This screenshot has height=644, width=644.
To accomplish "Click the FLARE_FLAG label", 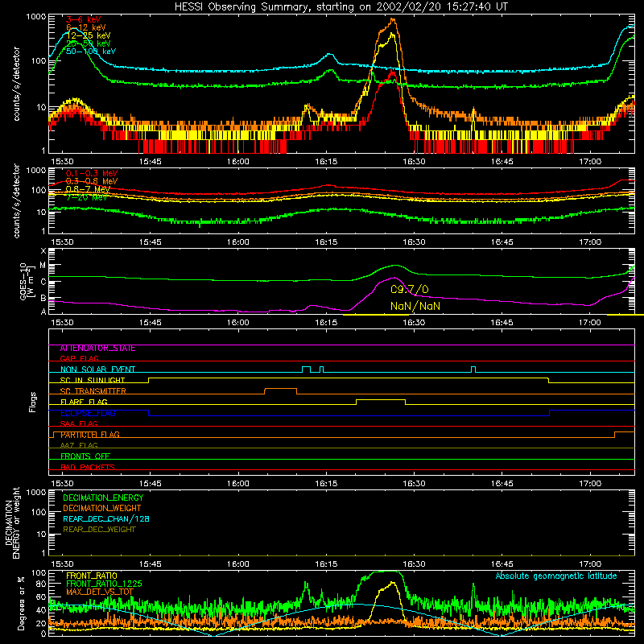I will pyautogui.click(x=84, y=402).
